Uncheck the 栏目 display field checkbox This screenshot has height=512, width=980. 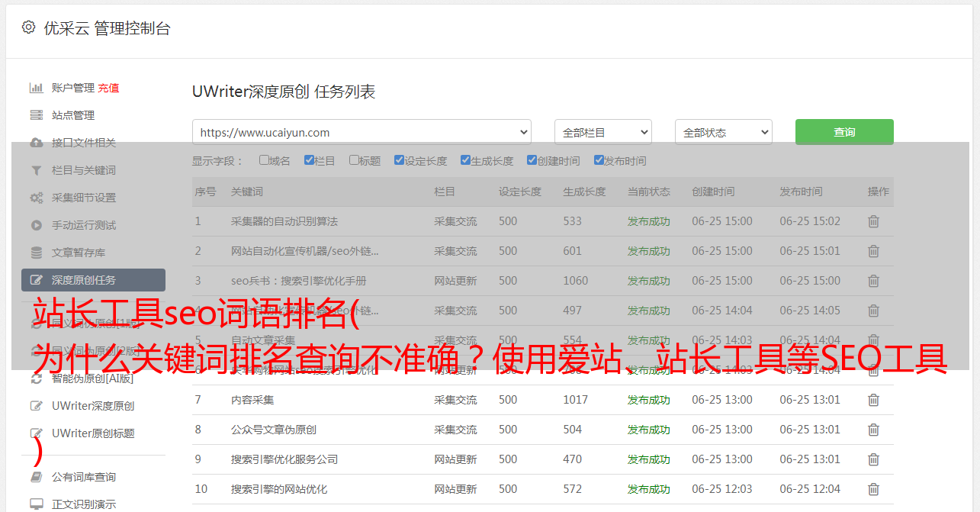point(309,160)
